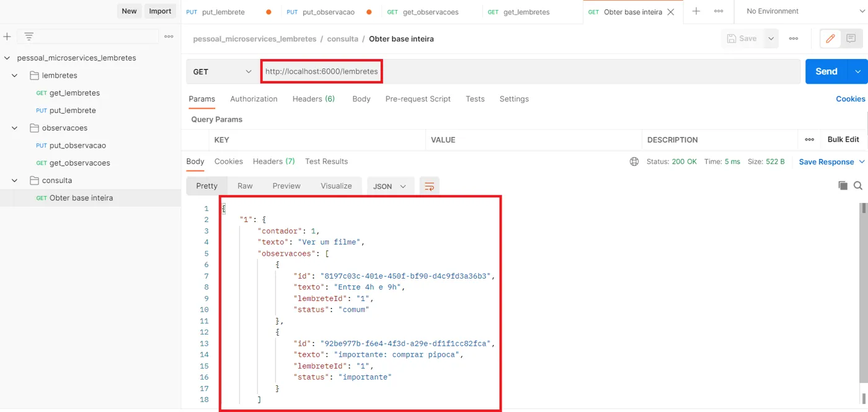Viewport: 868px width, 412px height.
Task: Select the response Body tab
Action: pos(195,161)
